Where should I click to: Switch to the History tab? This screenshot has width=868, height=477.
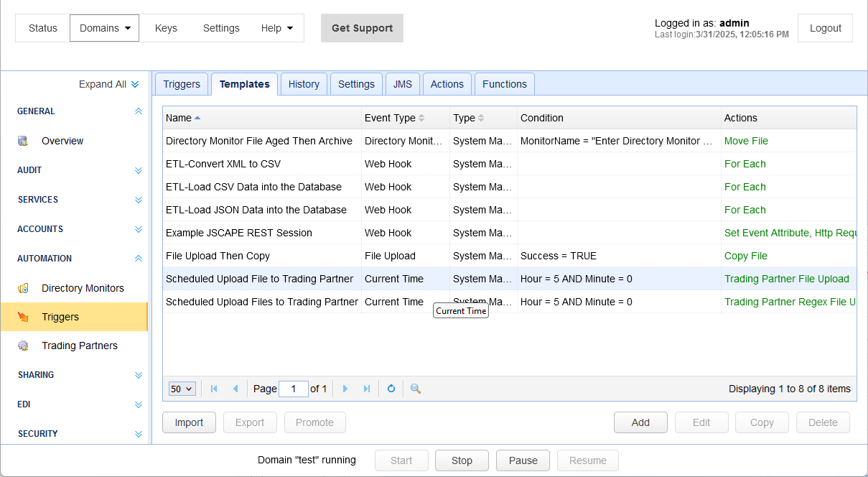tap(304, 84)
